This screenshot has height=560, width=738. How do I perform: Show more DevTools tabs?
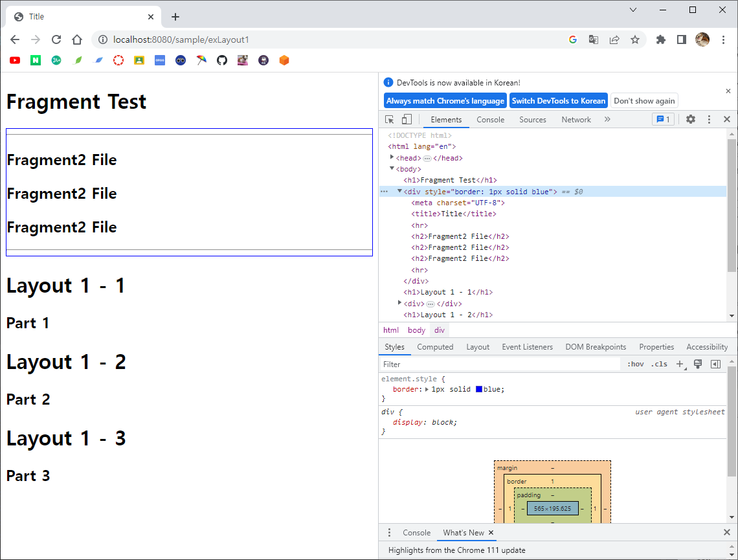(x=607, y=120)
